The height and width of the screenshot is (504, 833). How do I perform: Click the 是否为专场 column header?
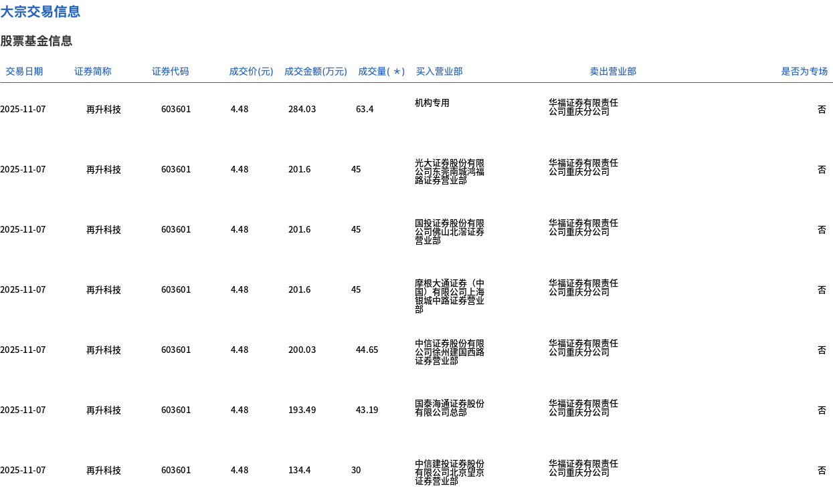[804, 72]
